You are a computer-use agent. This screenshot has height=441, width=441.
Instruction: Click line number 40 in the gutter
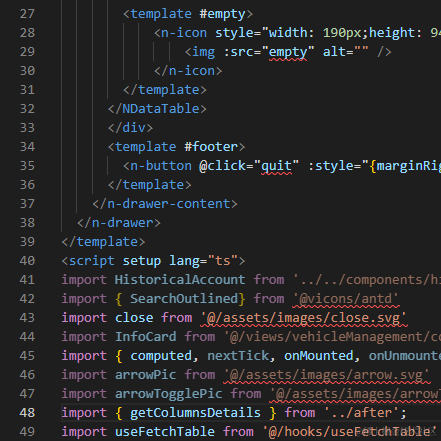click(x=27, y=261)
